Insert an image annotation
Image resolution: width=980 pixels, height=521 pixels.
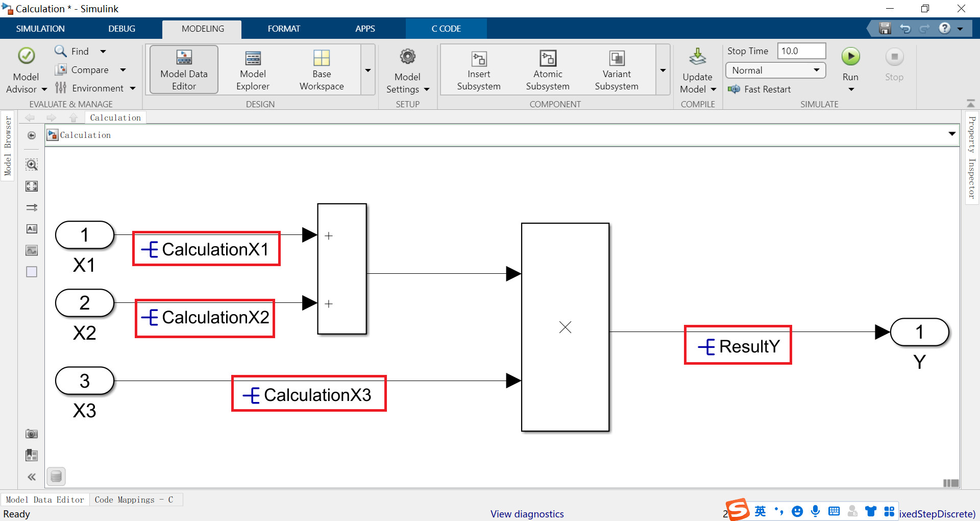point(32,250)
